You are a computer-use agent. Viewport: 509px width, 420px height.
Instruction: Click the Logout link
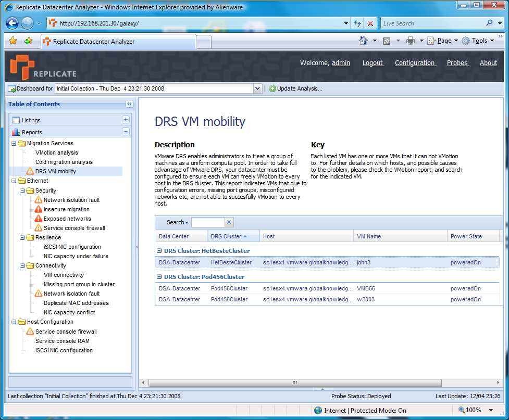(x=374, y=63)
